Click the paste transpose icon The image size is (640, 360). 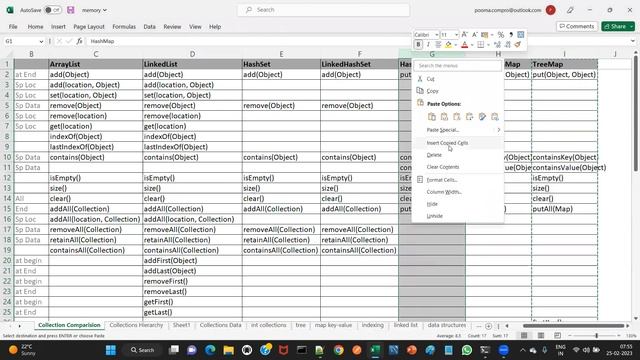click(x=469, y=117)
